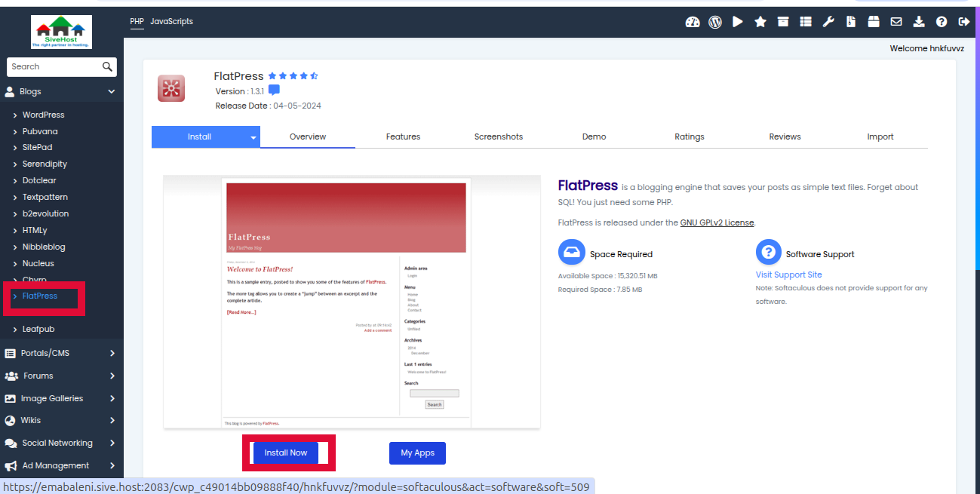
Task: Click the chat bubble icon beside the version
Action: coord(274,91)
